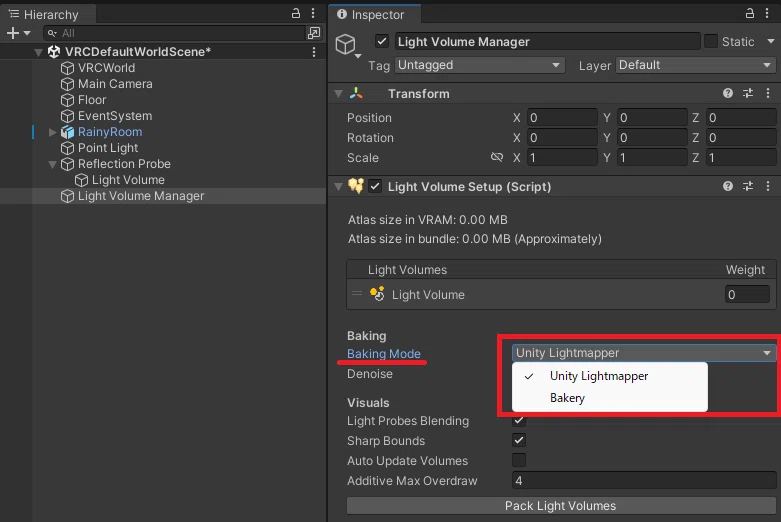The image size is (781, 522).
Task: Lock the Inspector panel
Action: coord(750,13)
